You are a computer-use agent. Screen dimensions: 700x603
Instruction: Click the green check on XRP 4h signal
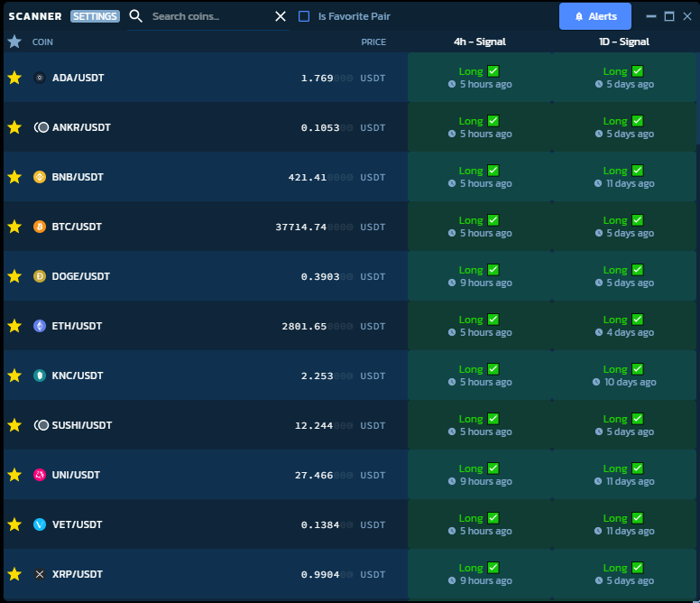[493, 568]
